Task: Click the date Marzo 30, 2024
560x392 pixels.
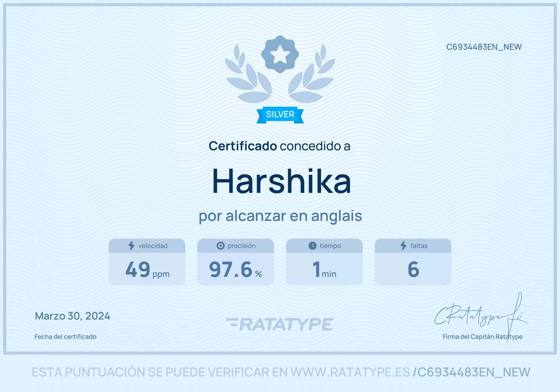Action: (72, 316)
